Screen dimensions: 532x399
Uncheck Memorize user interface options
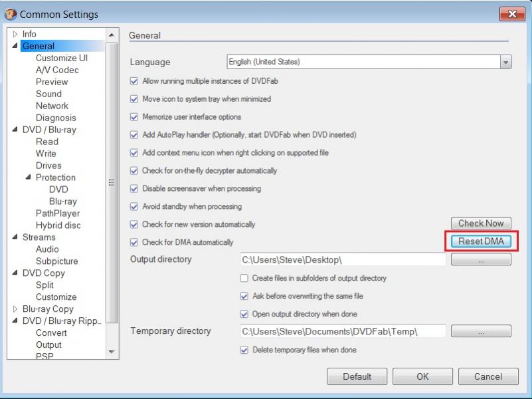pos(134,117)
